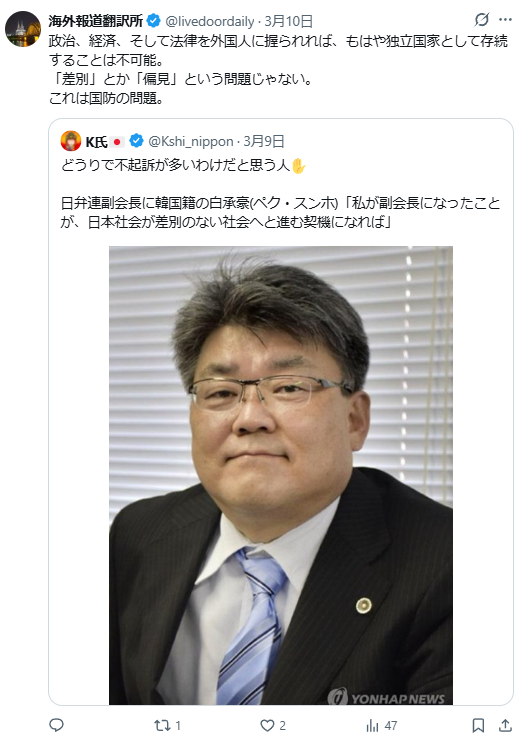The image size is (523, 741).
Task: Click the blue verified badge beside 海外報道翻訳所
Action: click(x=154, y=21)
